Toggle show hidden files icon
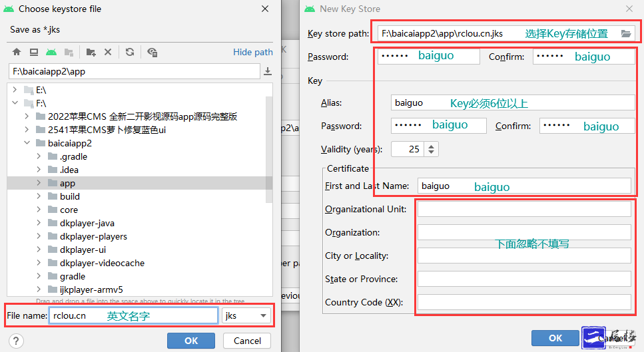Image resolution: width=644 pixels, height=352 pixels. (x=153, y=52)
